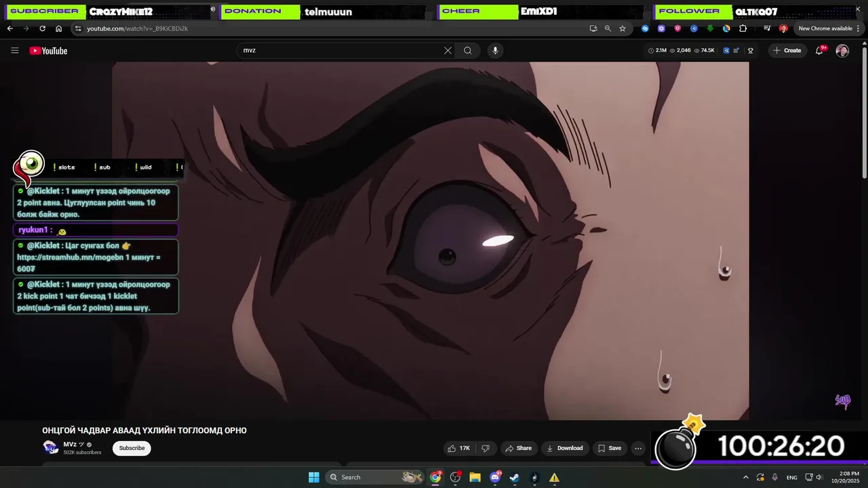The width and height of the screenshot is (868, 488).
Task: Click the video player frame
Action: click(x=431, y=241)
